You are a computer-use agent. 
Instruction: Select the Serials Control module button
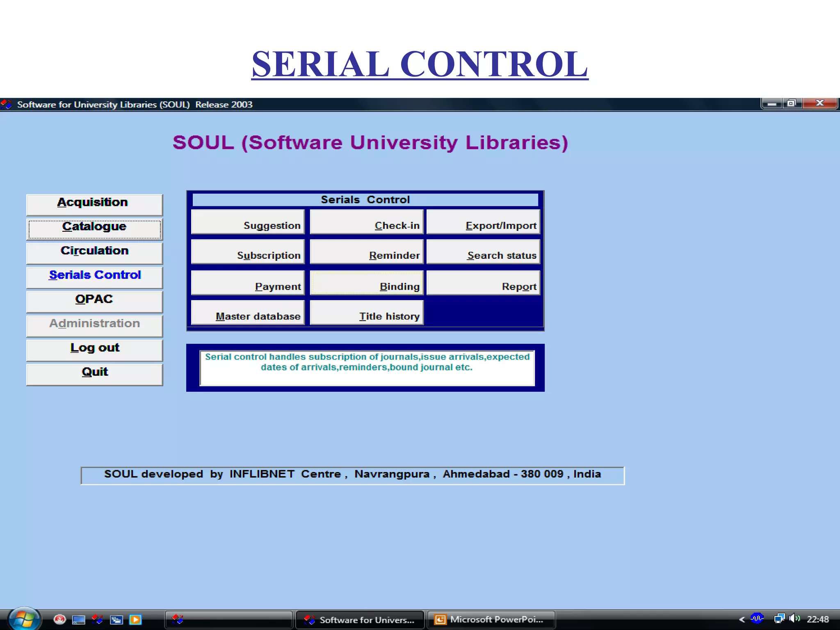pos(94,277)
